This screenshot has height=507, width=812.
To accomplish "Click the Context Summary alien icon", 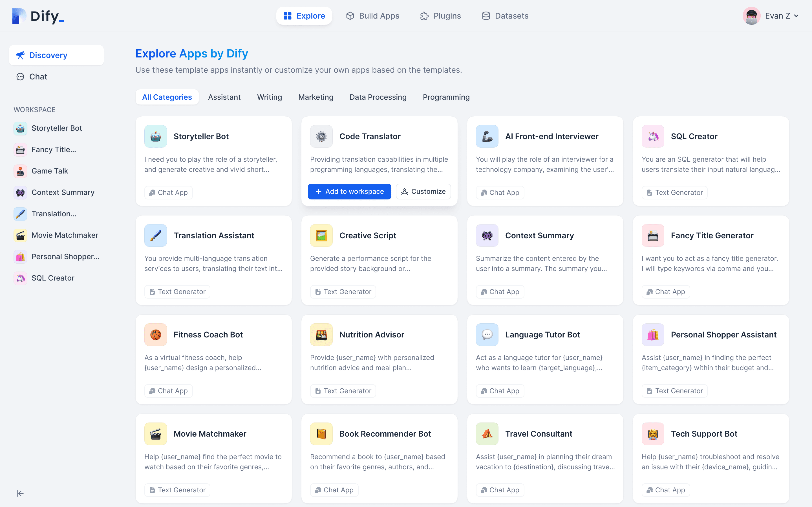I will pyautogui.click(x=20, y=192).
